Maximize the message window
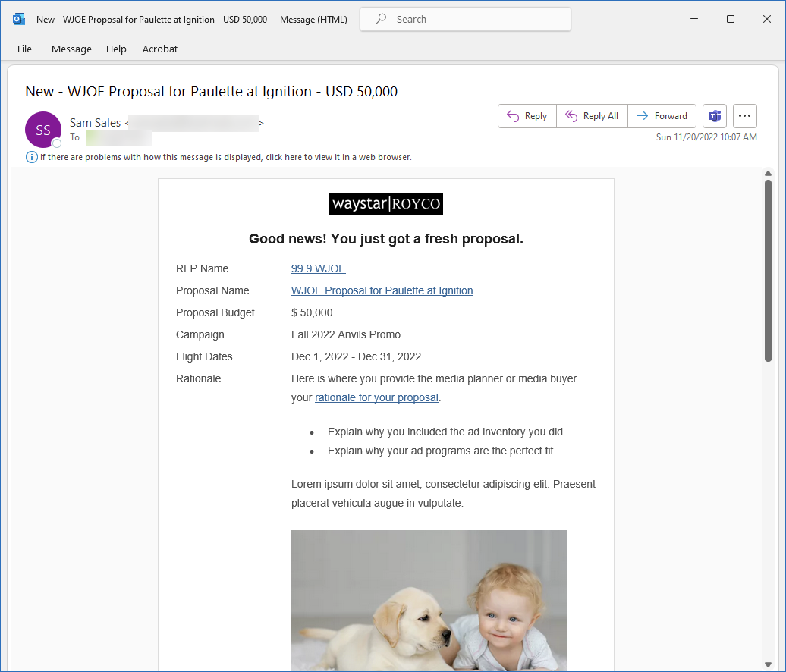This screenshot has height=672, width=786. [x=730, y=19]
